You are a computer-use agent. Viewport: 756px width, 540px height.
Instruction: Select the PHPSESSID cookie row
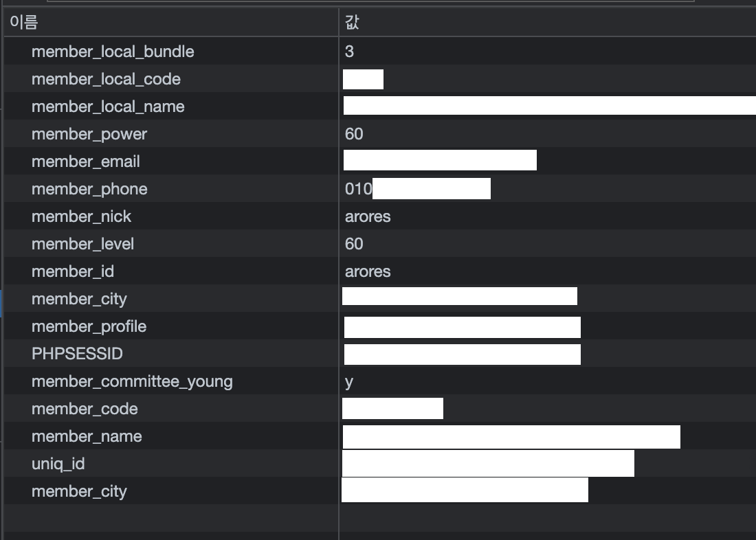click(x=77, y=354)
